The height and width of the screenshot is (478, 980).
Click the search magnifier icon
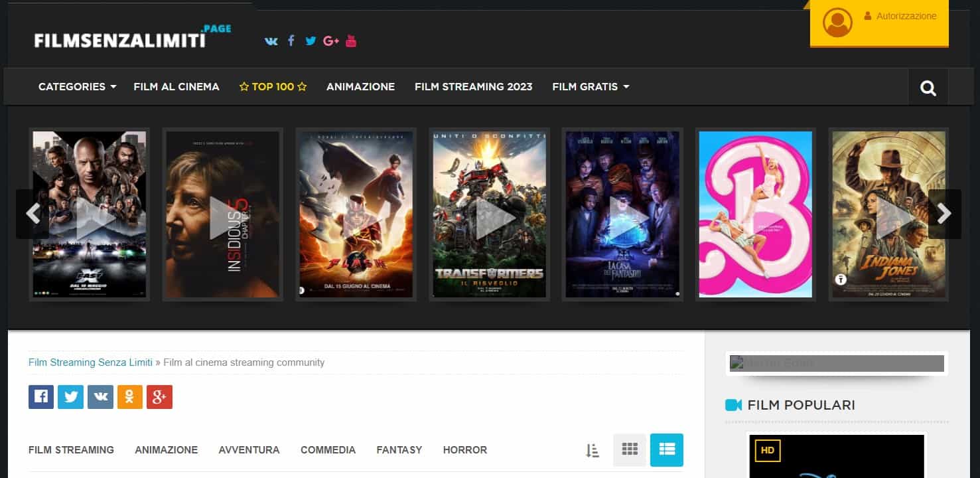pos(928,88)
